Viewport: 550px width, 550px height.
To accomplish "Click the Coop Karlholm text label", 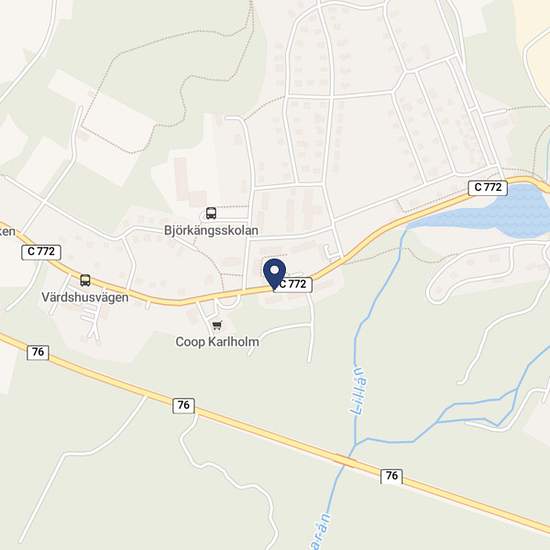I will point(217,342).
